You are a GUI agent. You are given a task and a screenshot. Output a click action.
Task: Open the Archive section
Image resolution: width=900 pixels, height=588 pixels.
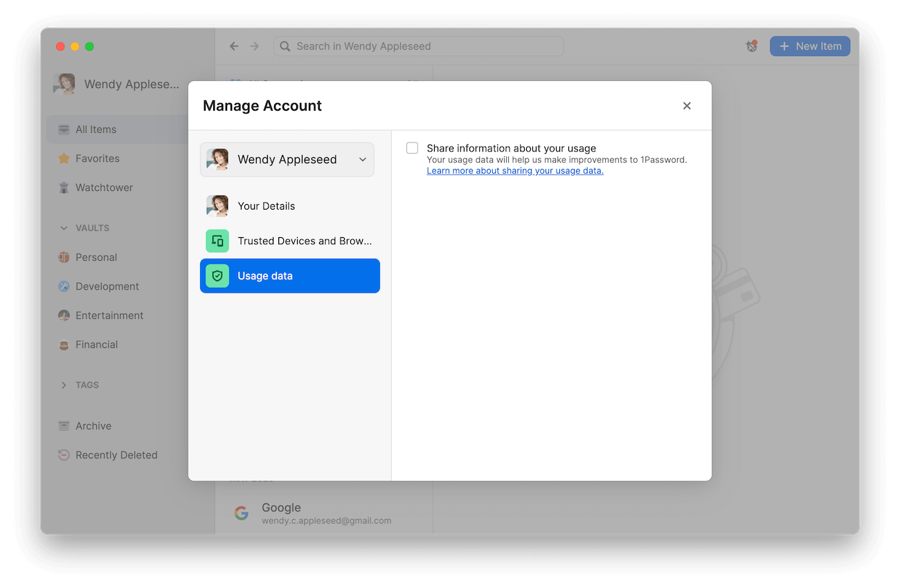[93, 425]
